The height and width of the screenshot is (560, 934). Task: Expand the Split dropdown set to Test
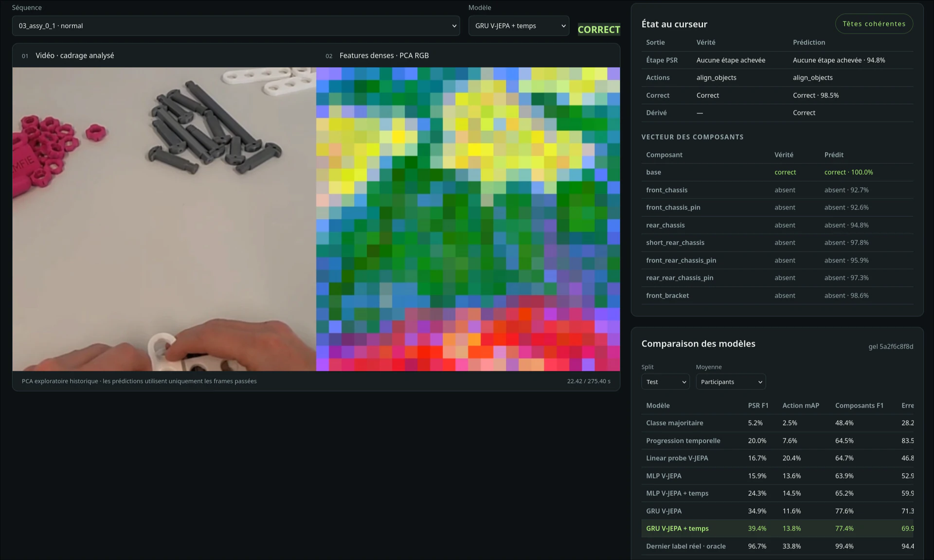click(665, 382)
